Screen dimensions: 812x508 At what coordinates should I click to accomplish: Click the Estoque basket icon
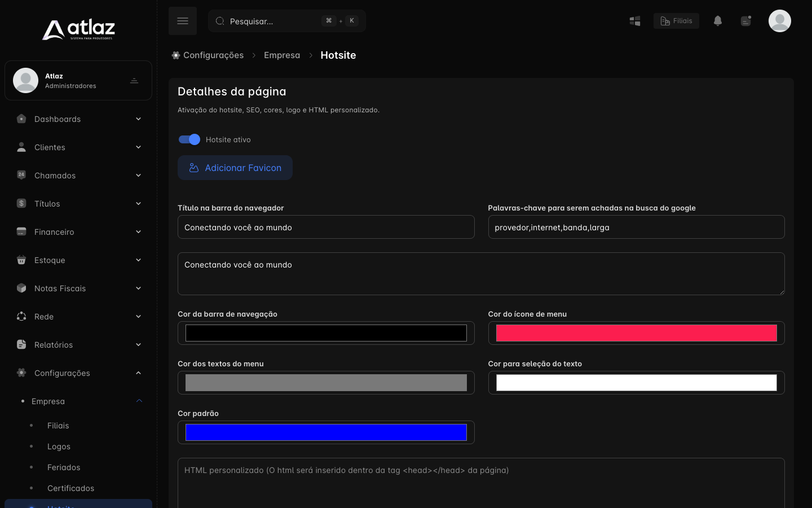(x=21, y=260)
